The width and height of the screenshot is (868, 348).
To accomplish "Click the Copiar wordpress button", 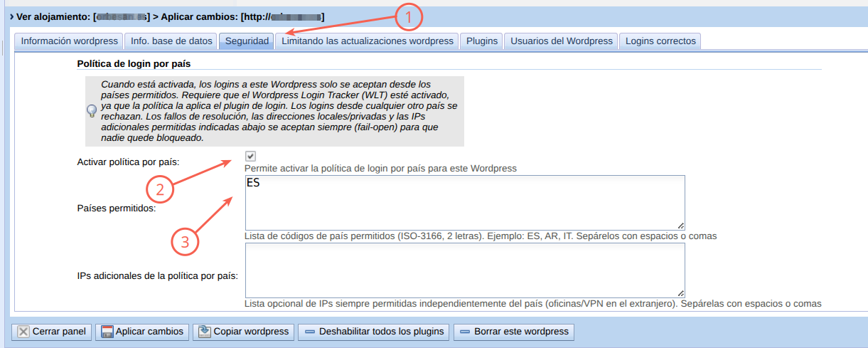I will point(244,332).
